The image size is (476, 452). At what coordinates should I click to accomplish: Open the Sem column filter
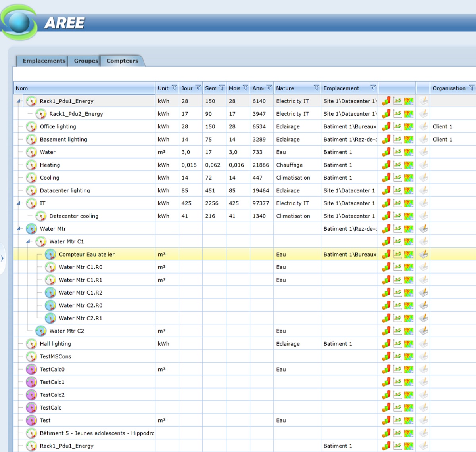point(222,88)
